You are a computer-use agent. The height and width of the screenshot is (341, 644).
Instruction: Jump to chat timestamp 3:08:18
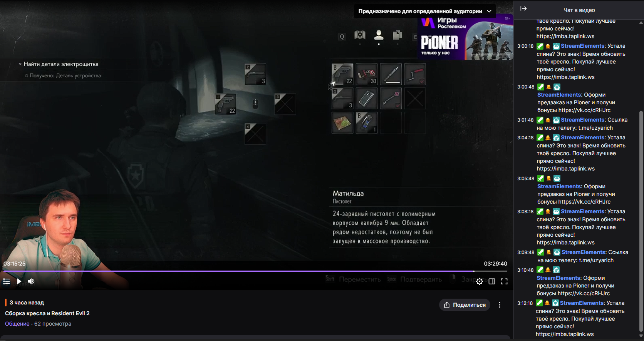tap(525, 212)
